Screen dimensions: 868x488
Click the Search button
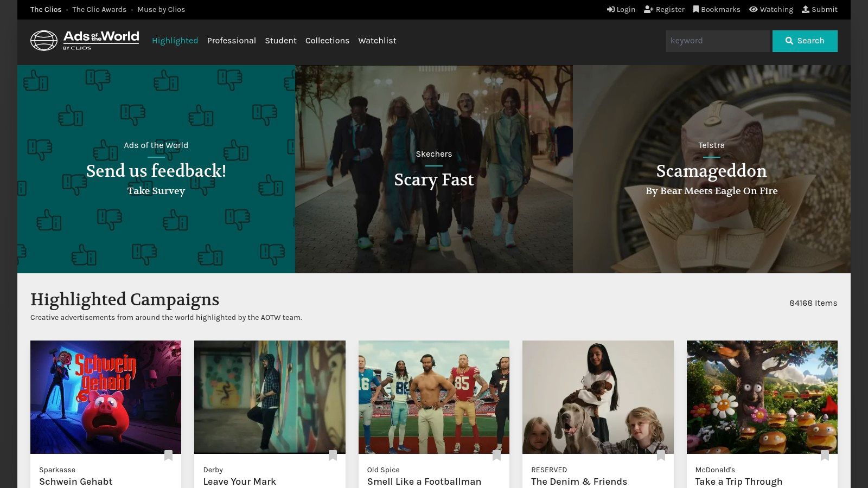(x=805, y=41)
